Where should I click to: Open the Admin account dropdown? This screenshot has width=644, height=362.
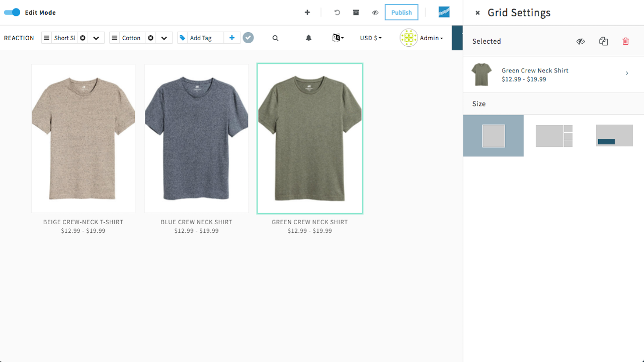coord(432,38)
